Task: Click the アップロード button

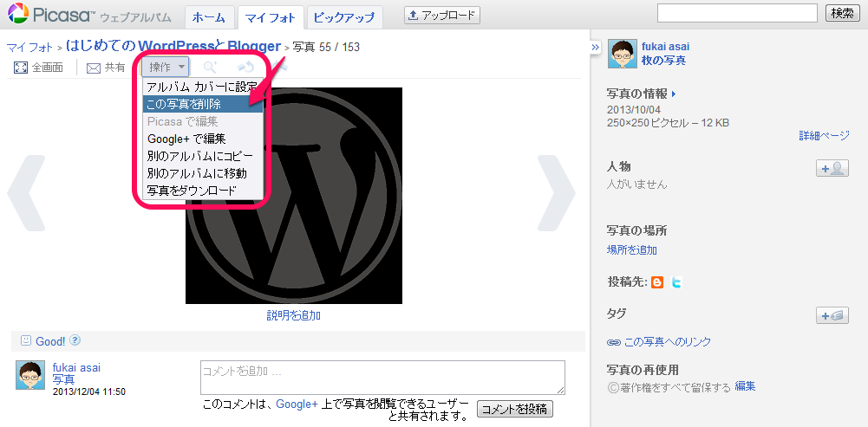Action: coord(442,16)
